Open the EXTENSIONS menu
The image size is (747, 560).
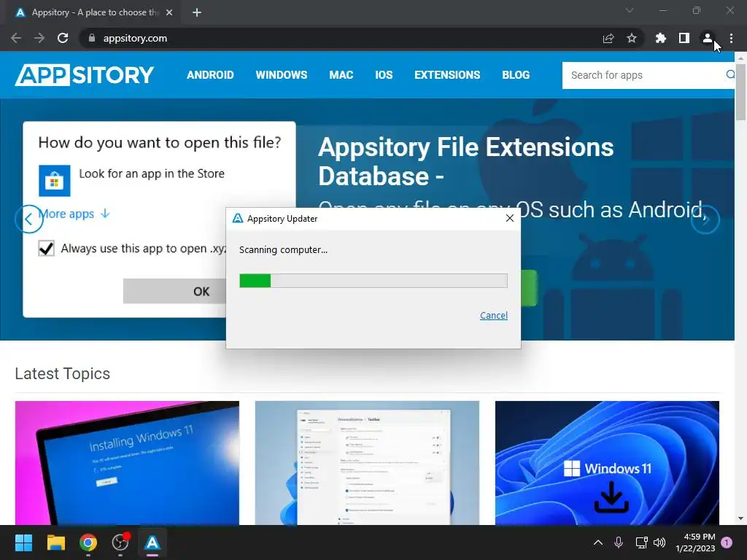point(447,75)
